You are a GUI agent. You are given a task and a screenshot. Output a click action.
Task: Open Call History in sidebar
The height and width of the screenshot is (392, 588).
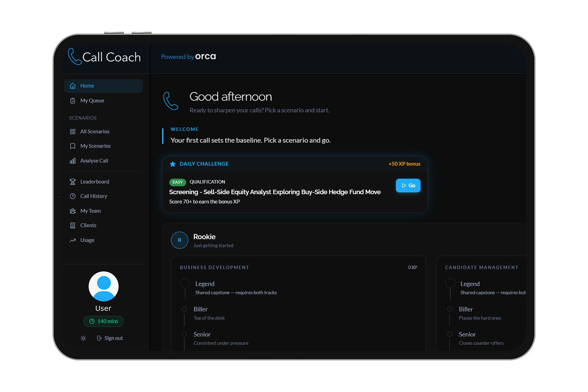[103, 196]
